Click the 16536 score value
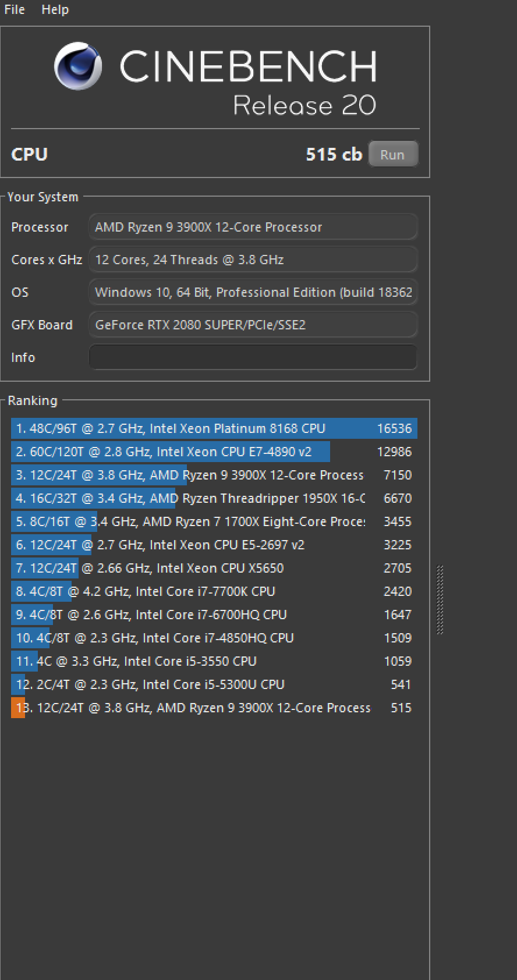The width and height of the screenshot is (517, 980). [394, 428]
